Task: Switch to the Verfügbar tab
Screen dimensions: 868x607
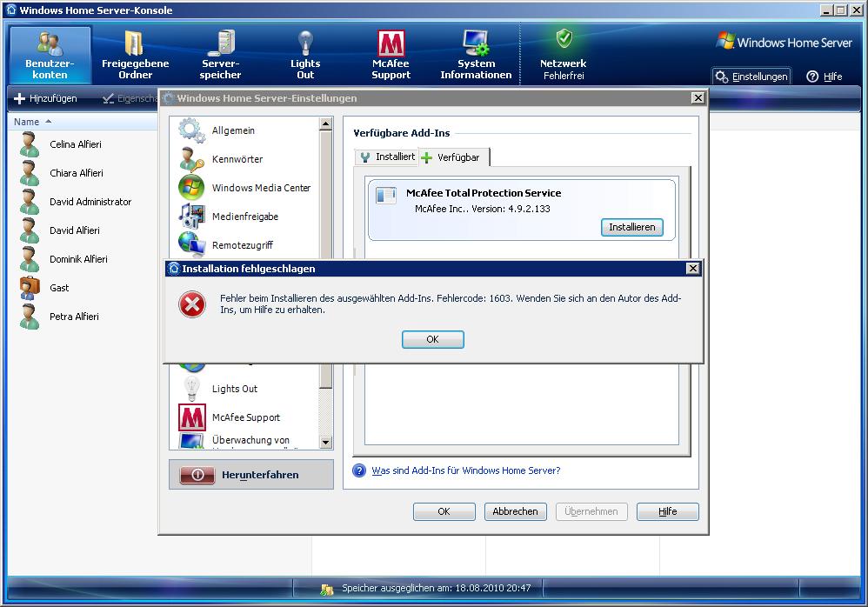Action: [x=453, y=157]
